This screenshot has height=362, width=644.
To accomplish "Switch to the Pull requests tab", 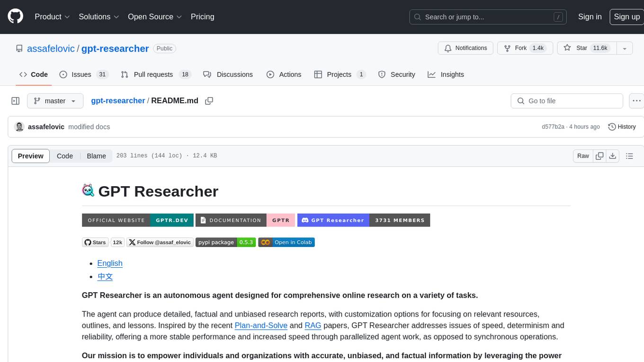I will coord(155,74).
